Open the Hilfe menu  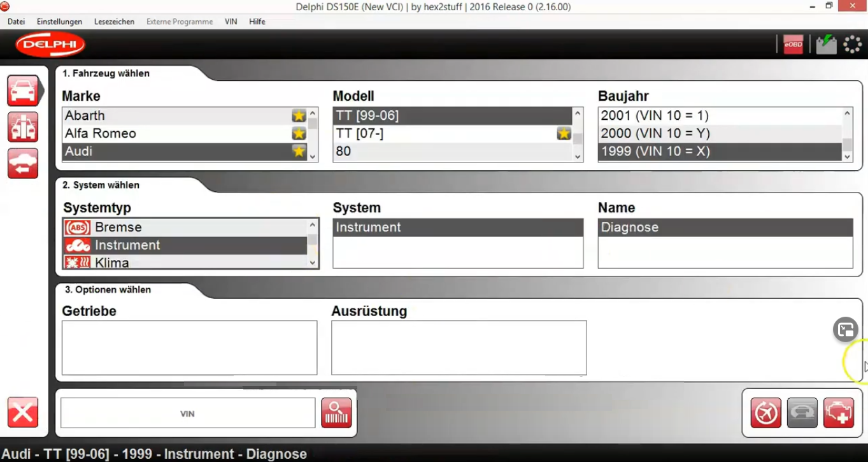pyautogui.click(x=257, y=22)
